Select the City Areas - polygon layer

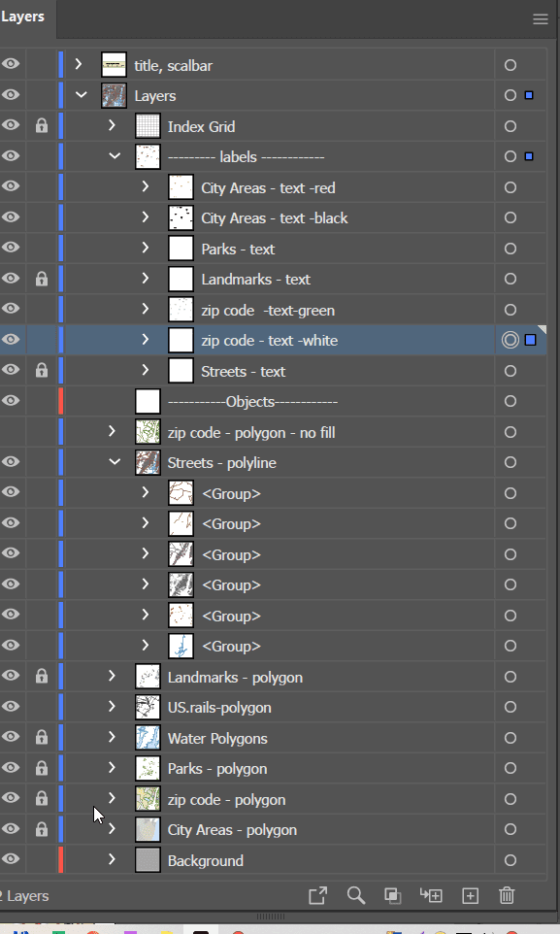232,830
